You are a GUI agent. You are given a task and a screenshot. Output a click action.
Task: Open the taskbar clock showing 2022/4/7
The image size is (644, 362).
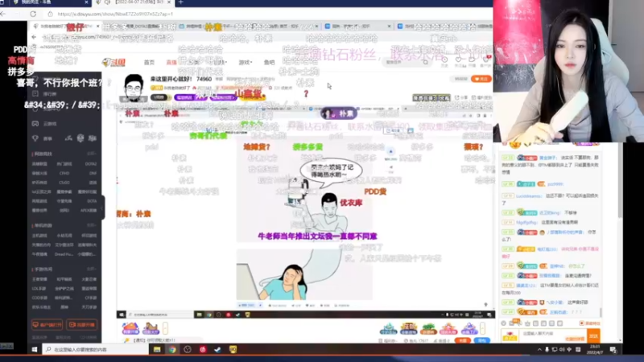coord(595,349)
